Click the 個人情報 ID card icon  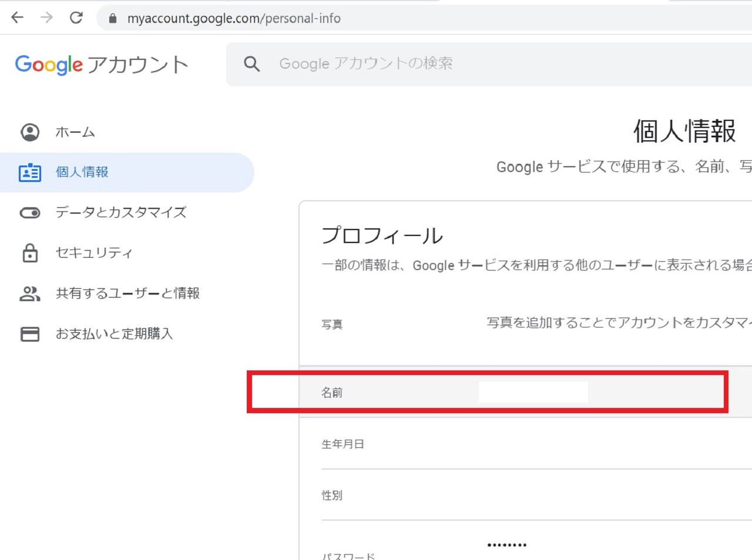click(x=30, y=173)
